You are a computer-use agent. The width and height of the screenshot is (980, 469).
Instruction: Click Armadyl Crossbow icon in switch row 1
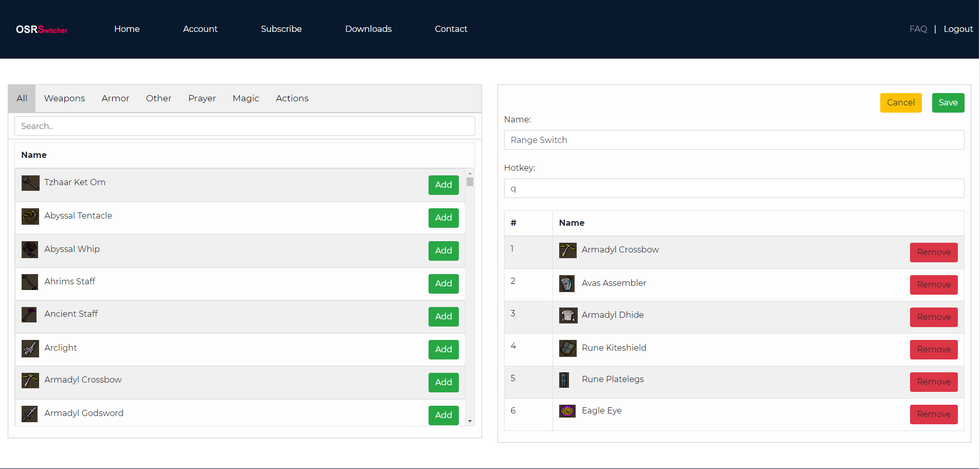[568, 250]
